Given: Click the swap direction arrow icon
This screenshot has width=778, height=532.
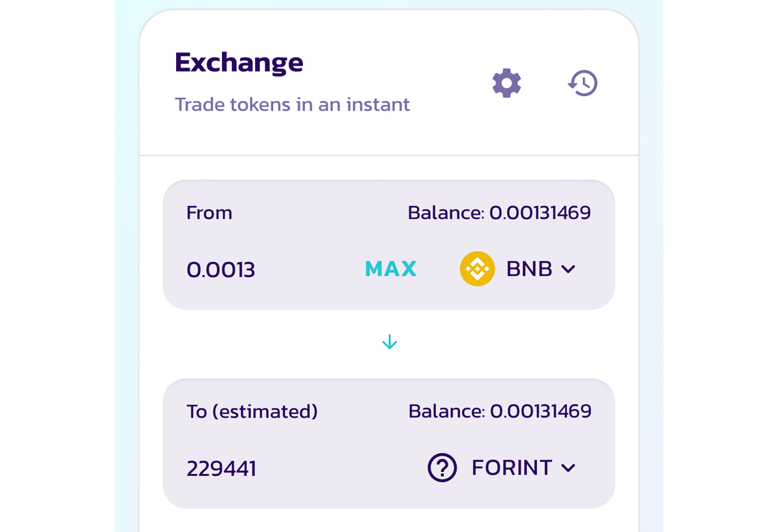Looking at the screenshot, I should coord(390,342).
